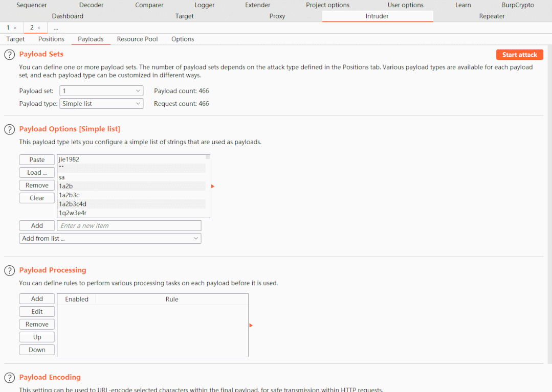The width and height of the screenshot is (552, 392).
Task: Open the Intruder Target sub-tab
Action: [x=15, y=39]
